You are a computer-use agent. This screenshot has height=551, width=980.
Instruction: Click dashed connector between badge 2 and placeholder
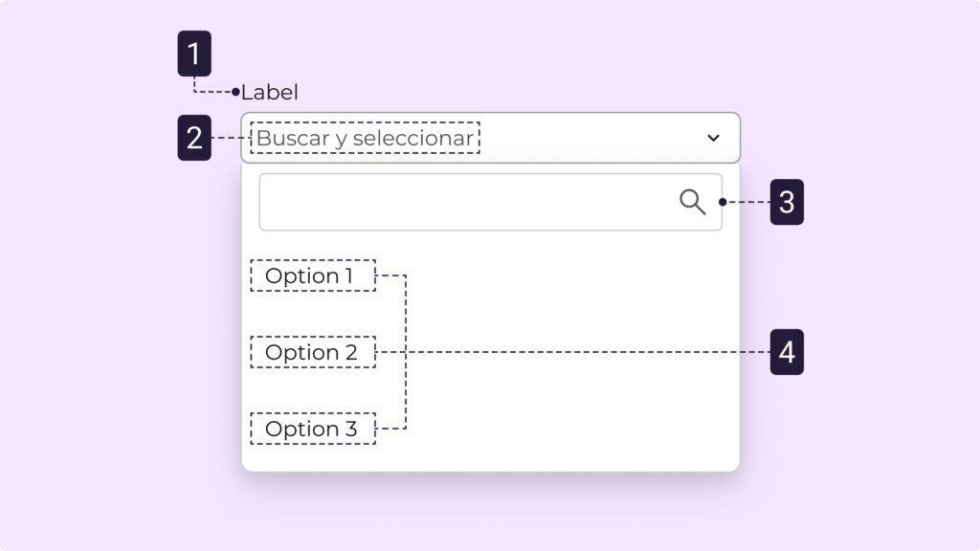point(230,138)
